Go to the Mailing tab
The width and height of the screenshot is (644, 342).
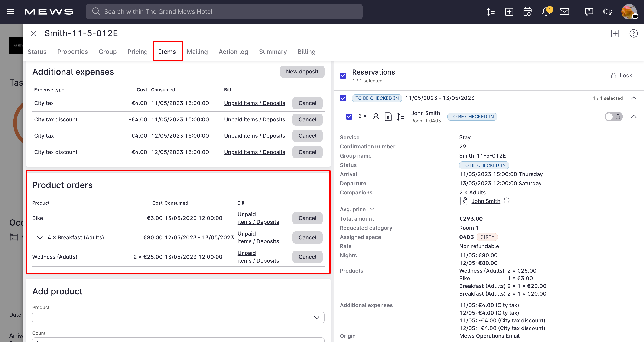tap(197, 52)
